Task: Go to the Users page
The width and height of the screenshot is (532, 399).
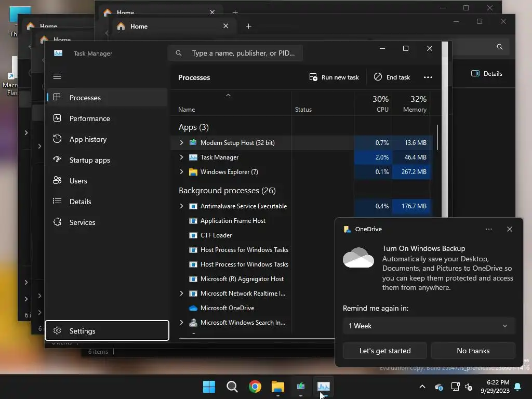Action: [x=107, y=181]
